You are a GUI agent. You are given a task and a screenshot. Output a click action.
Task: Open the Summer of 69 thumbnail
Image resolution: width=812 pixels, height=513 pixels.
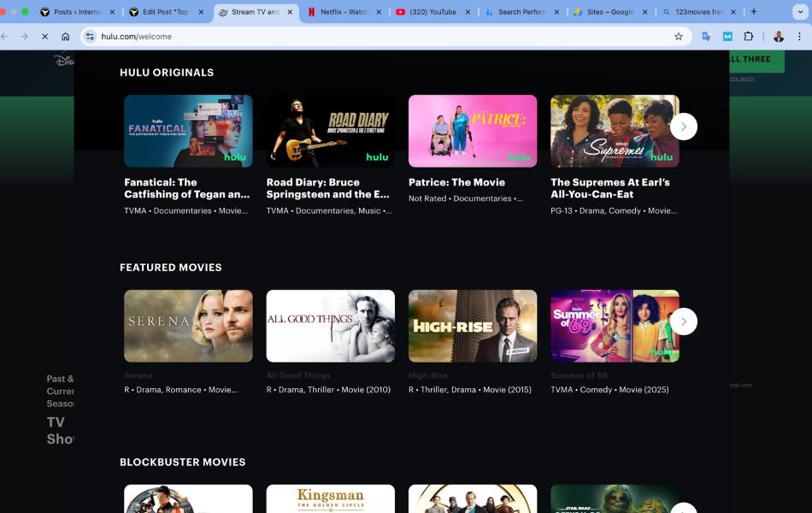pos(615,326)
